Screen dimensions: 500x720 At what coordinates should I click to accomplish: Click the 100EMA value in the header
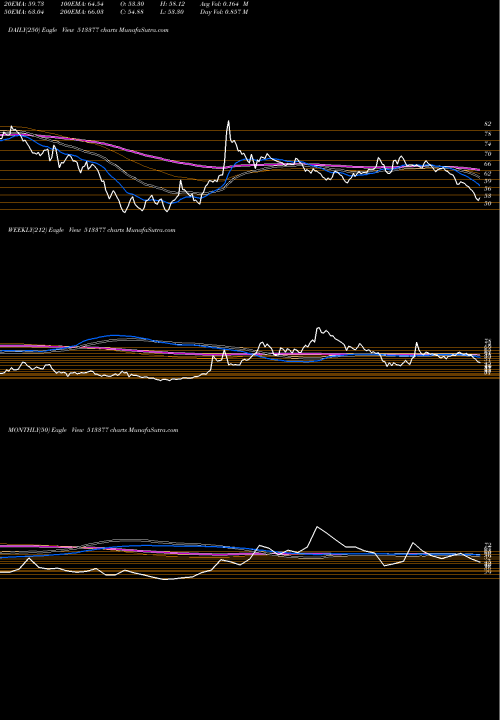[82, 4]
